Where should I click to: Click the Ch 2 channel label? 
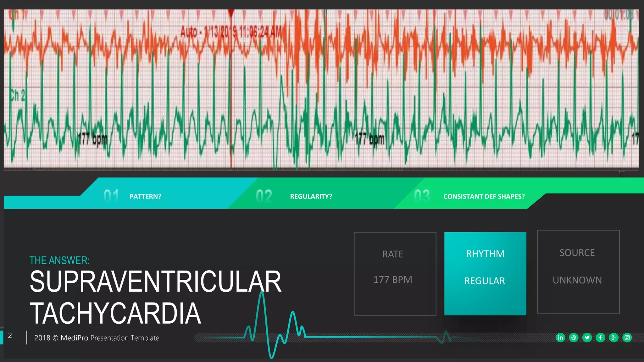tap(17, 96)
